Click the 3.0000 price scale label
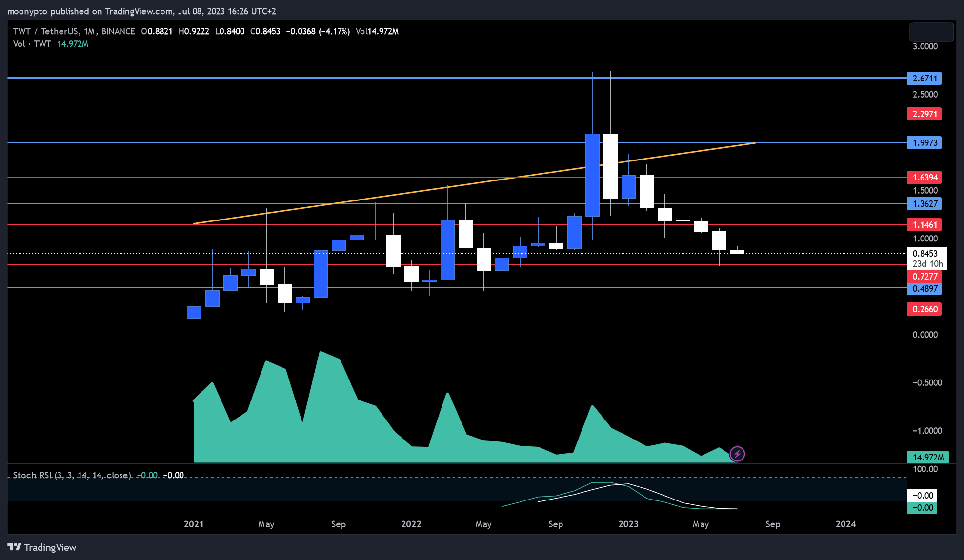The image size is (964, 560). 925,46
